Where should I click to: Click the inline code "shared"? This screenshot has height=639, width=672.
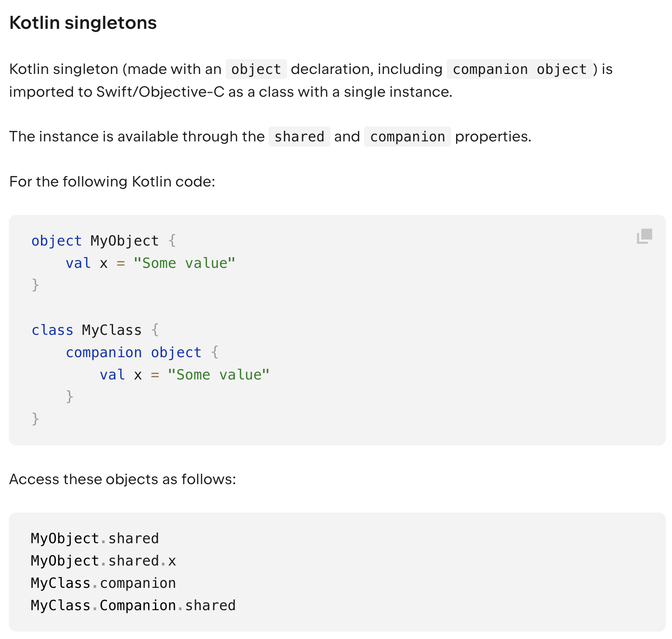click(x=299, y=137)
